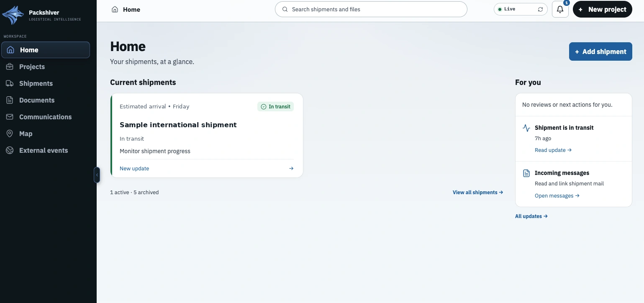Collapse the sidebar with the chevron handle
Viewport: 644px width, 303px height.
click(97, 175)
